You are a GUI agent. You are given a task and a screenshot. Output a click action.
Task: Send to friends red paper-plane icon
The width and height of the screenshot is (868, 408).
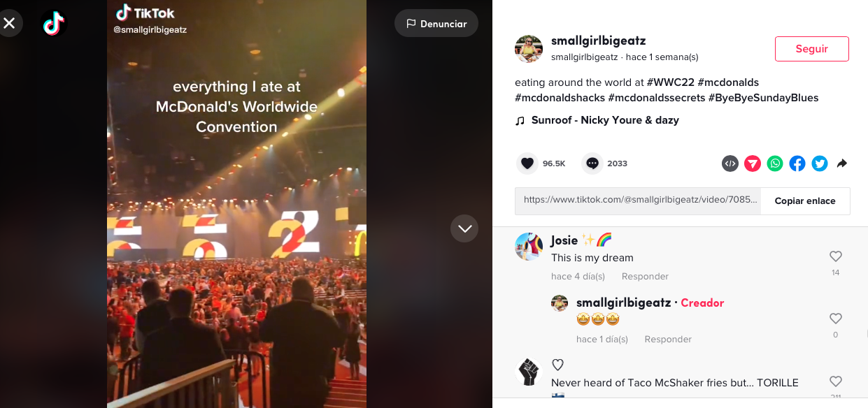pos(753,163)
